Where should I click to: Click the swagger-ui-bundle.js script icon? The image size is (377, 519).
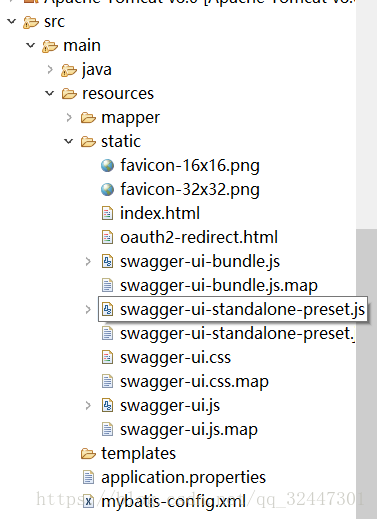pyautogui.click(x=107, y=261)
